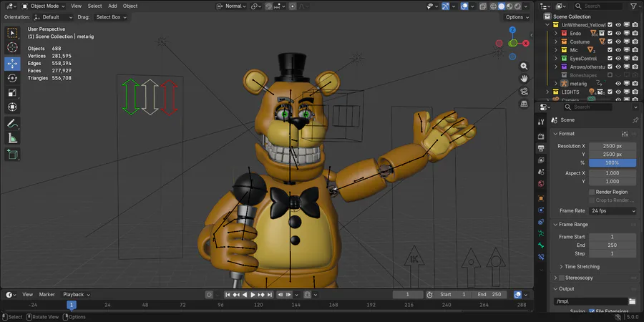Open the Frame Rate 24 fps dropdown
This screenshot has height=322, width=644.
[613, 210]
